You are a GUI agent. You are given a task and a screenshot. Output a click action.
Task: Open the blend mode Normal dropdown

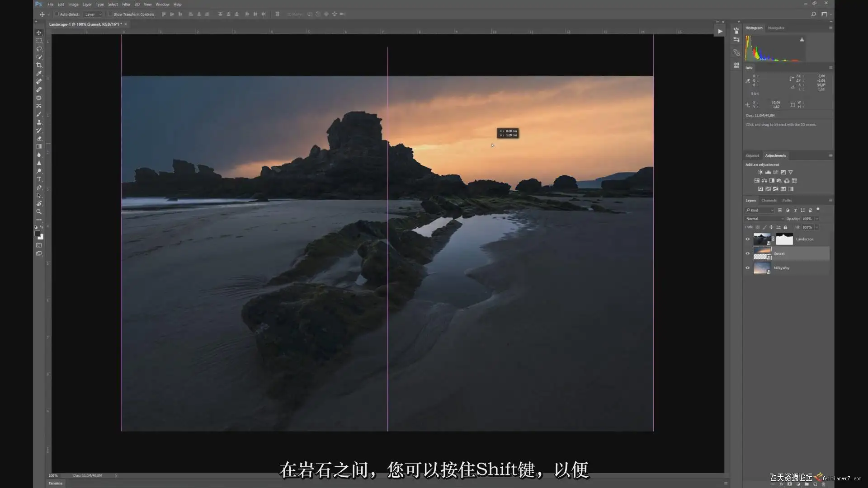(765, 219)
